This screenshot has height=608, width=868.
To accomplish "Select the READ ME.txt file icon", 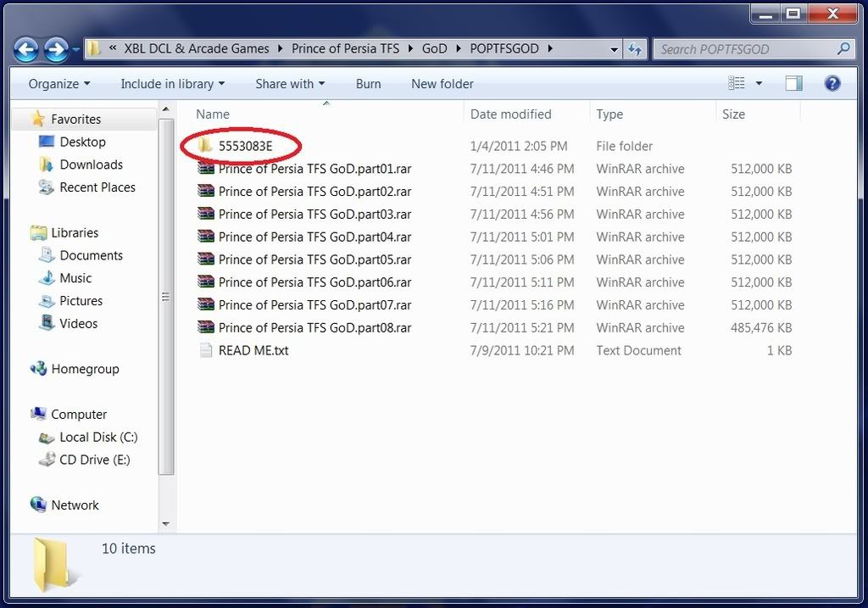I will pyautogui.click(x=205, y=350).
